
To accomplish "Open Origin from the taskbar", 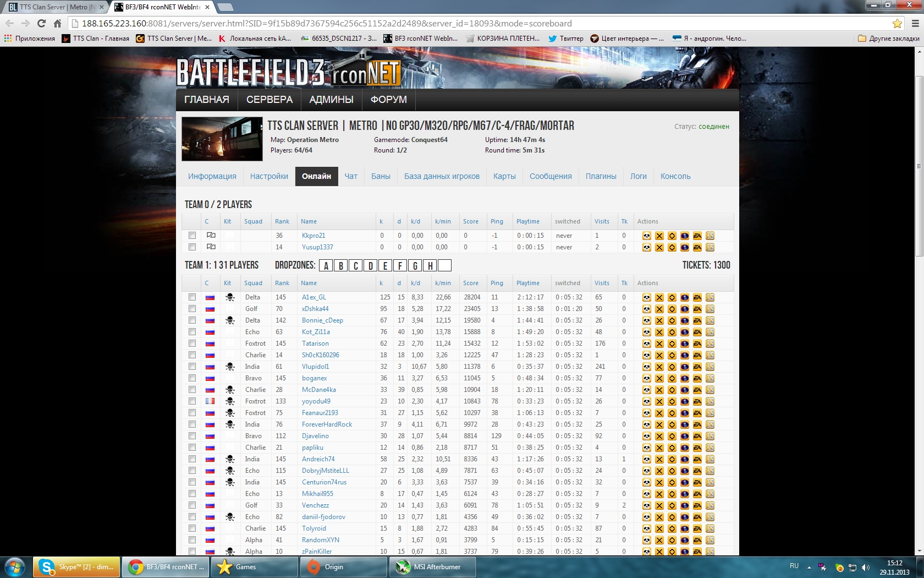I will [x=344, y=567].
